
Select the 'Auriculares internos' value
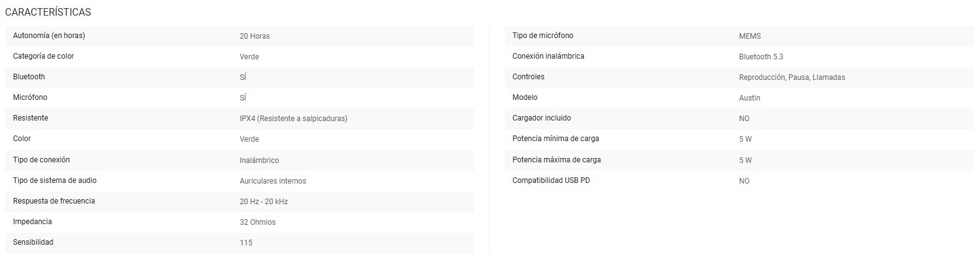click(x=273, y=181)
